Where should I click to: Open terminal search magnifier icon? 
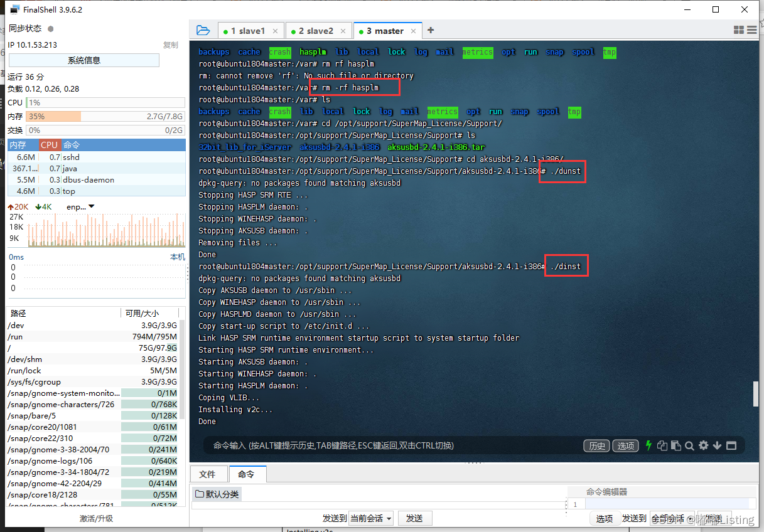point(689,445)
